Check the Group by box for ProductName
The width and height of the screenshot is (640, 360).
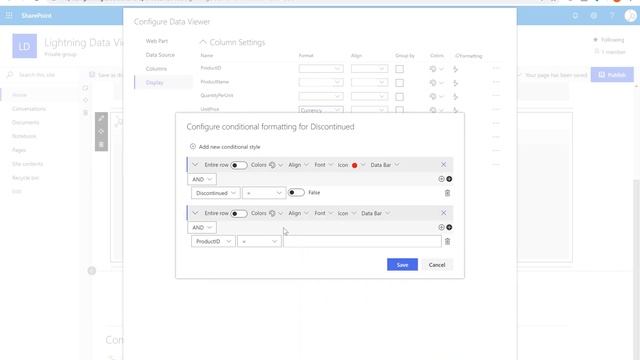click(400, 83)
